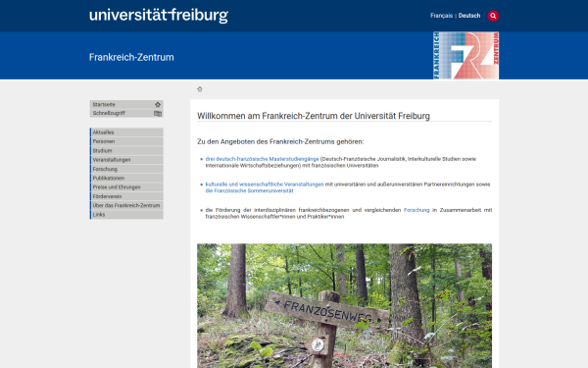Click the universität freiburg logo

click(x=159, y=16)
